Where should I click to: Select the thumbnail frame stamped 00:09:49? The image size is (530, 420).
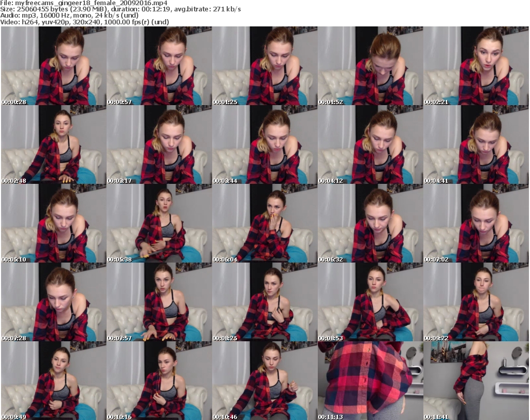pyautogui.click(x=54, y=381)
